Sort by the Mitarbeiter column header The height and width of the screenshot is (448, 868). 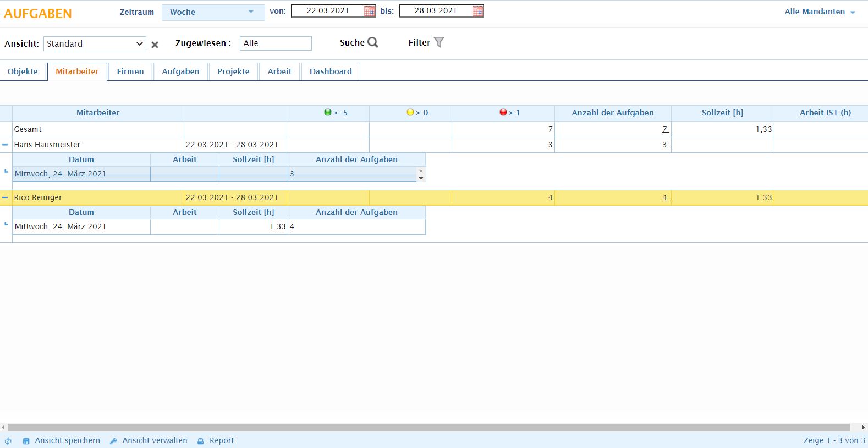(98, 113)
